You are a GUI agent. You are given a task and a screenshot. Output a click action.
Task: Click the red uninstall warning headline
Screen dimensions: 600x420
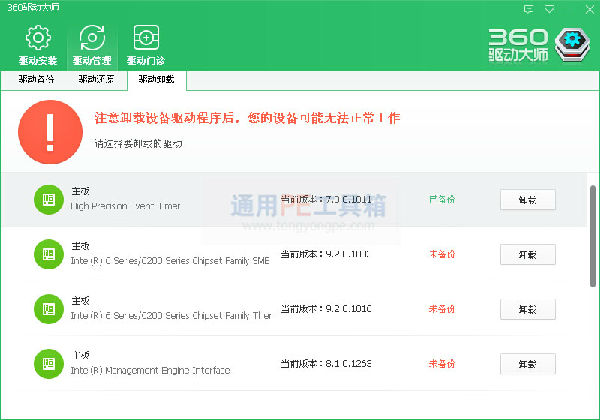point(247,118)
